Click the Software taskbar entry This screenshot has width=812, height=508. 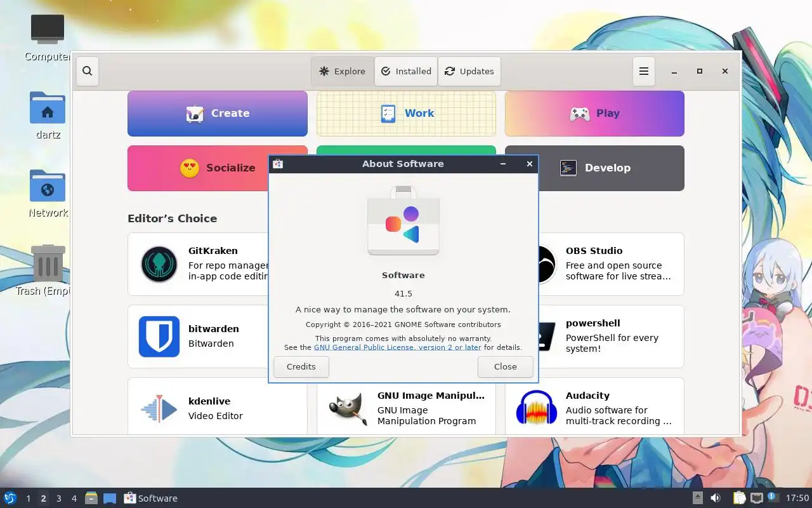click(x=151, y=498)
